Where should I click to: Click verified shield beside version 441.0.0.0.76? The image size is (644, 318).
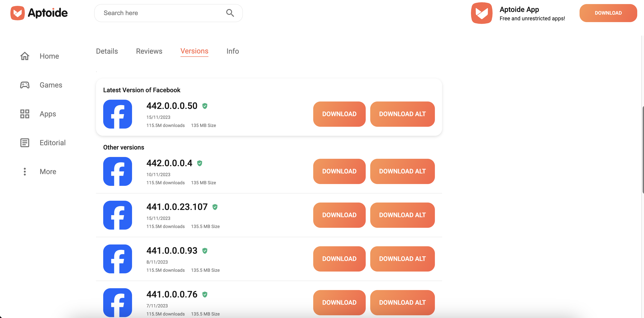click(205, 295)
